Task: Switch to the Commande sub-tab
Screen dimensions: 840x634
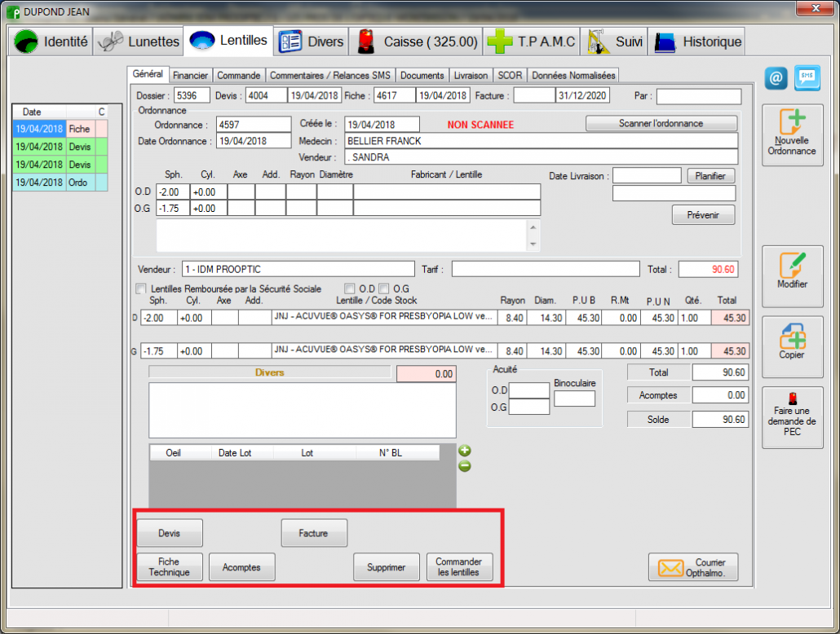Action: [x=238, y=76]
